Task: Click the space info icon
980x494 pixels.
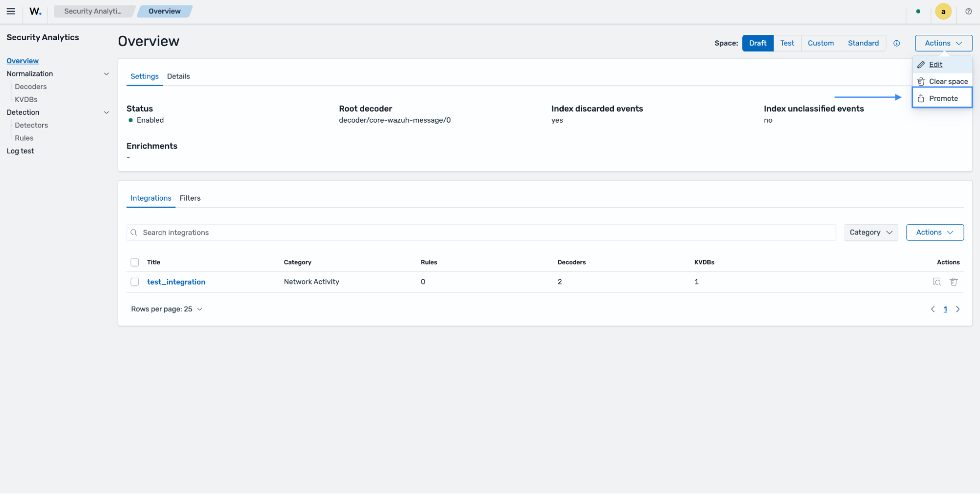Action: pos(896,43)
